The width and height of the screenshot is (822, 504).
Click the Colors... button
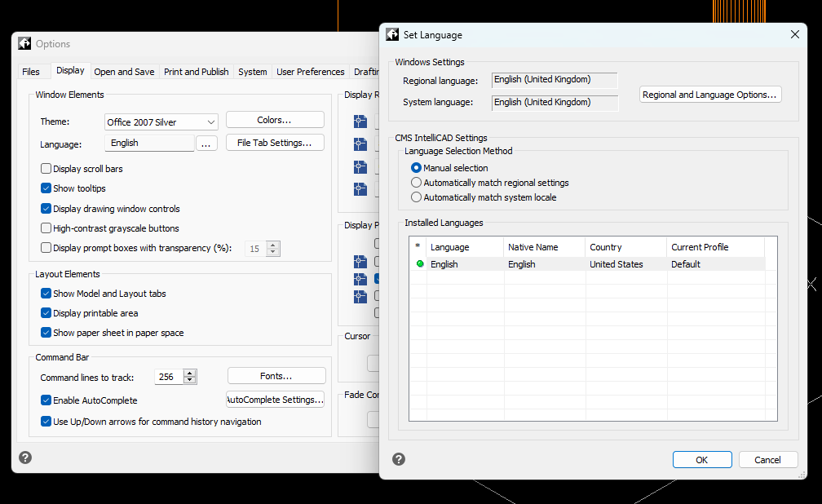click(275, 120)
